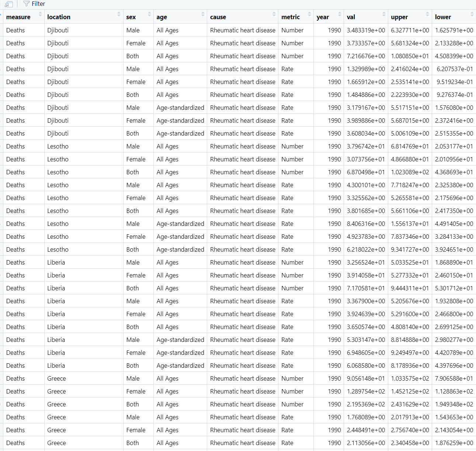This screenshot has height=451, width=476.
Task: Click val cell 3.733357e+00
Action: pyautogui.click(x=366, y=43)
